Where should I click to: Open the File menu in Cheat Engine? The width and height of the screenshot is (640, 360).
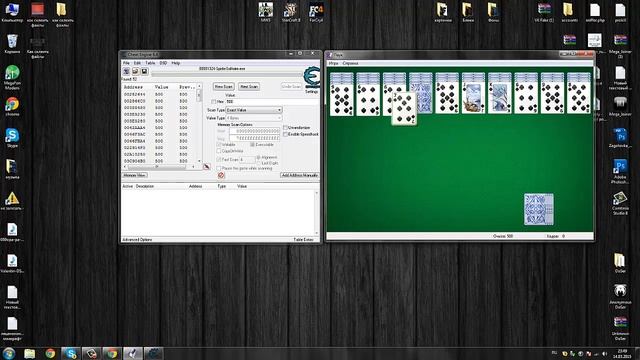click(126, 63)
